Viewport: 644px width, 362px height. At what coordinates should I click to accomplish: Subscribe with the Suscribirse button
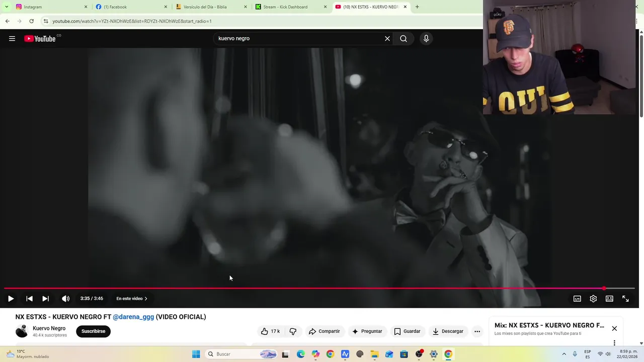[x=93, y=331]
